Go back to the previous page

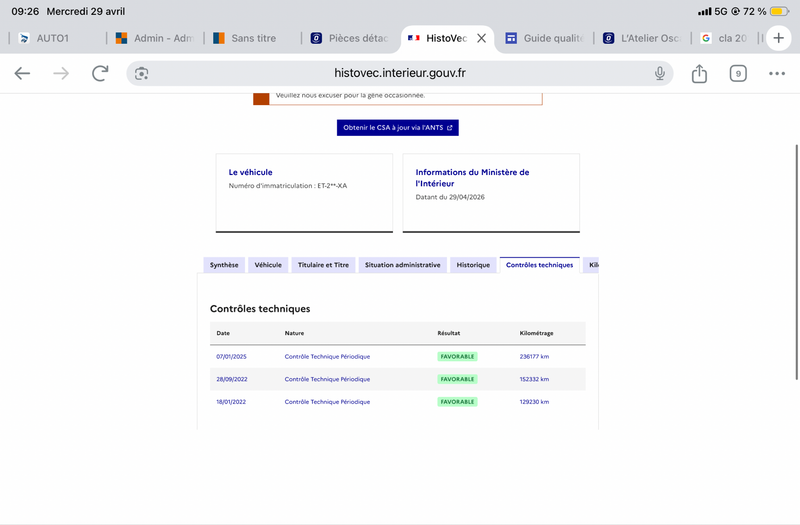[x=22, y=73]
